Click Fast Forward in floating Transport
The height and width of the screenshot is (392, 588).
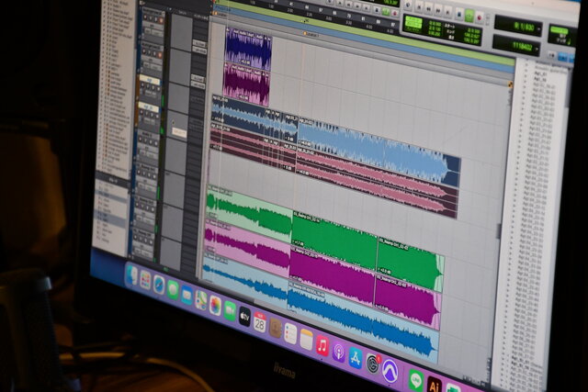(438, 10)
